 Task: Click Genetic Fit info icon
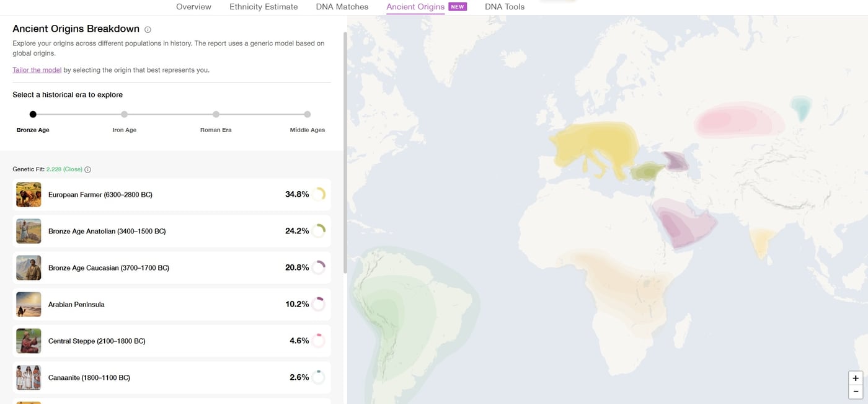click(87, 169)
